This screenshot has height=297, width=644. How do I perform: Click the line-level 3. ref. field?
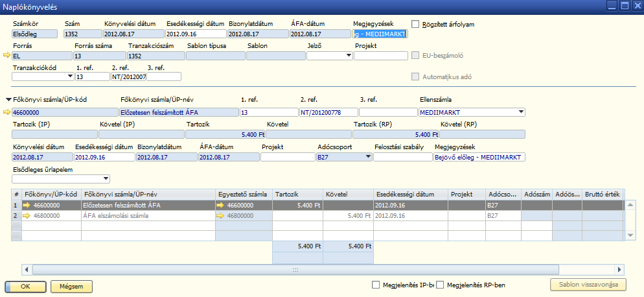[x=388, y=112]
